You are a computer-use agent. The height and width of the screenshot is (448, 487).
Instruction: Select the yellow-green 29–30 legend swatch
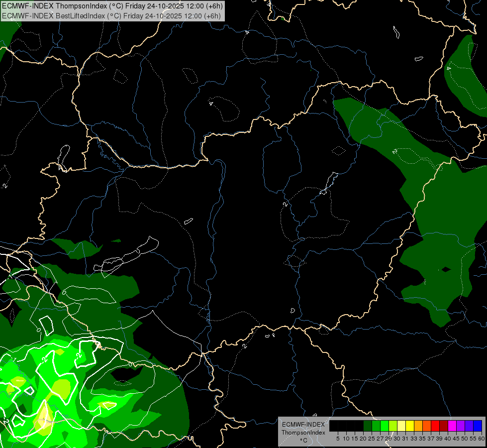[393, 426]
